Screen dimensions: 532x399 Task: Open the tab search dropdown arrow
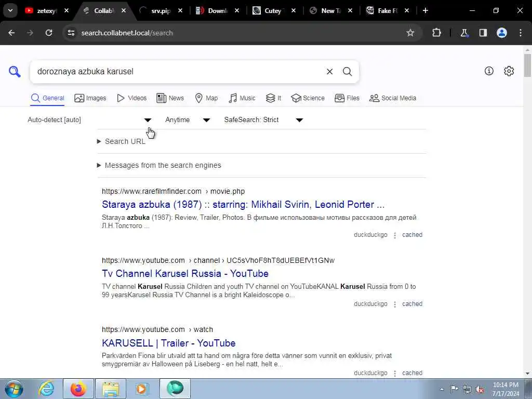point(10,10)
